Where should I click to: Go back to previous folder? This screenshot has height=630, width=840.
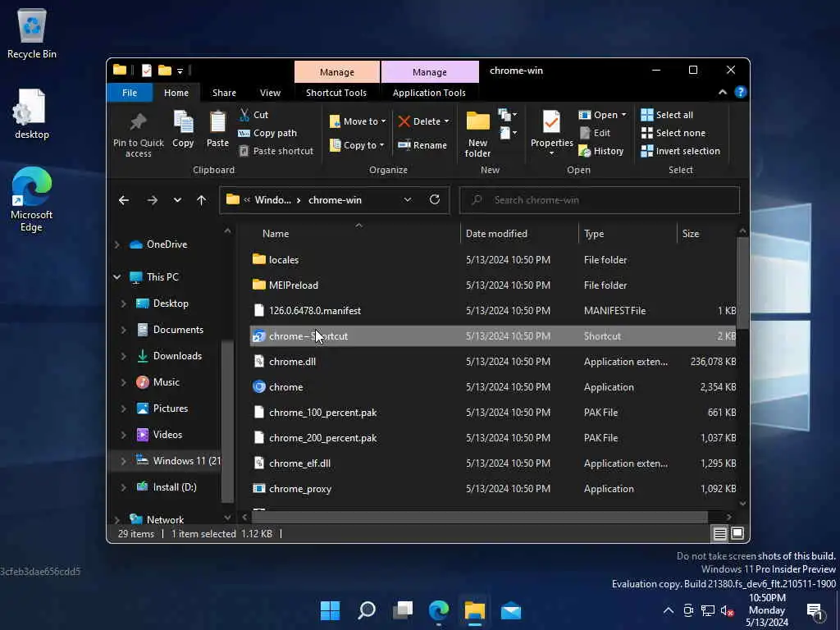[124, 200]
